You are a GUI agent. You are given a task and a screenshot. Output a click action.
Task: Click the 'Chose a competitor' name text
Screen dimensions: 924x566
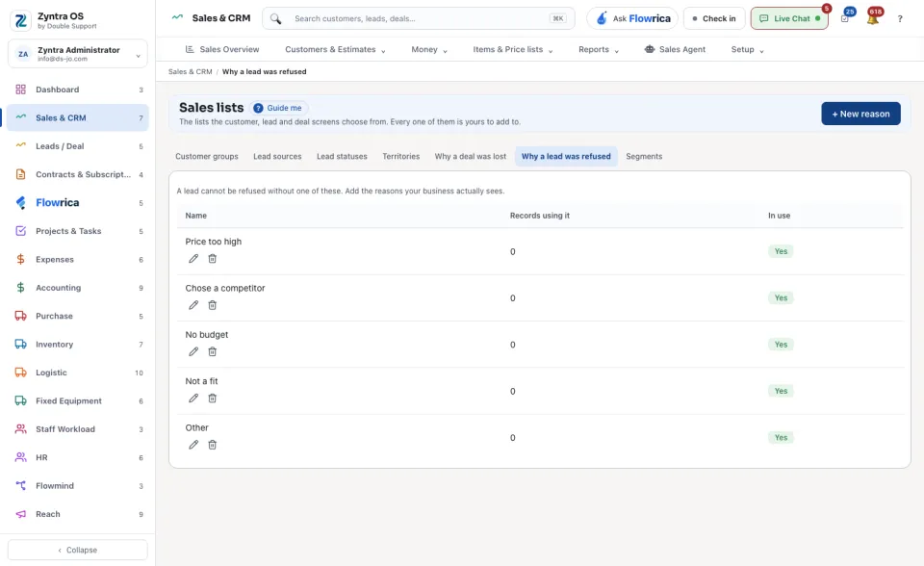[x=225, y=289]
